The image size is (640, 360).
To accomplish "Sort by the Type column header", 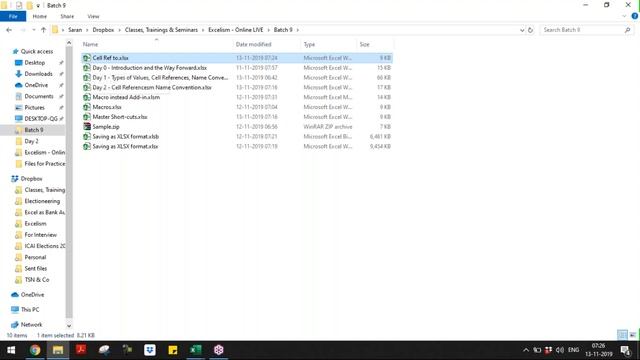I will [x=309, y=44].
